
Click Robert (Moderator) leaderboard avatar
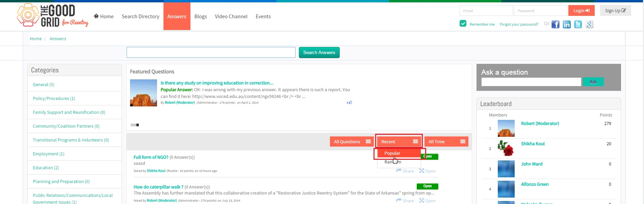[506, 128]
